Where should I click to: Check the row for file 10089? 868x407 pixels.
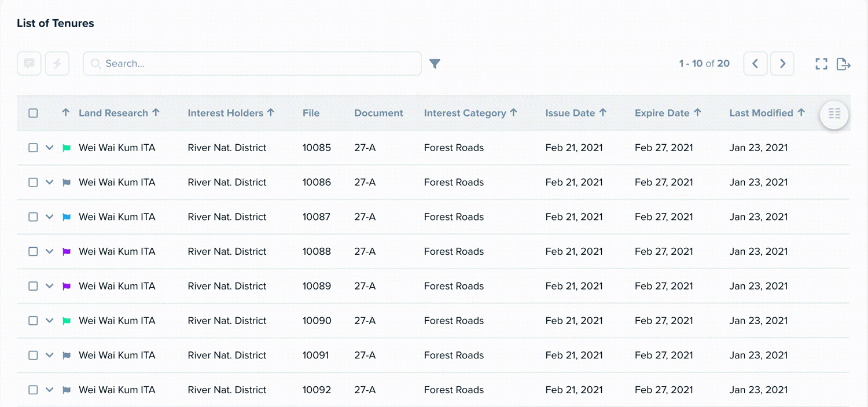pyautogui.click(x=33, y=286)
